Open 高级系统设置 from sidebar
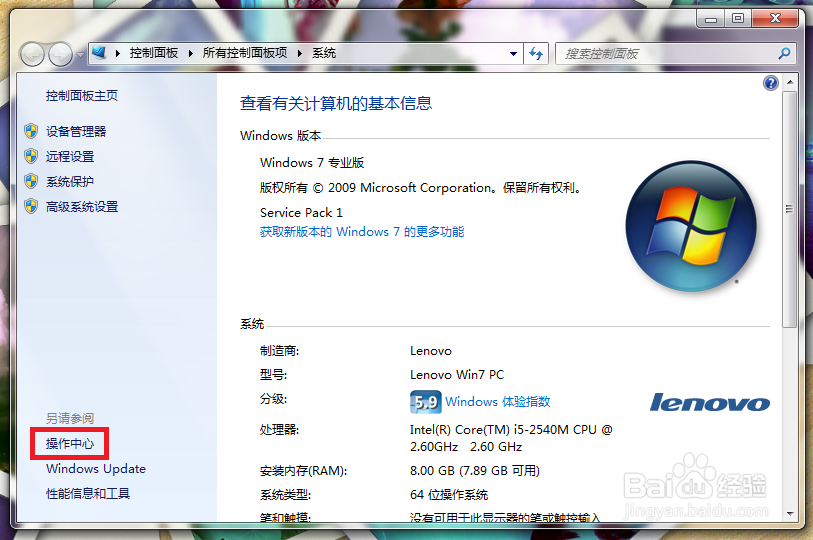This screenshot has width=813, height=540. (82, 206)
